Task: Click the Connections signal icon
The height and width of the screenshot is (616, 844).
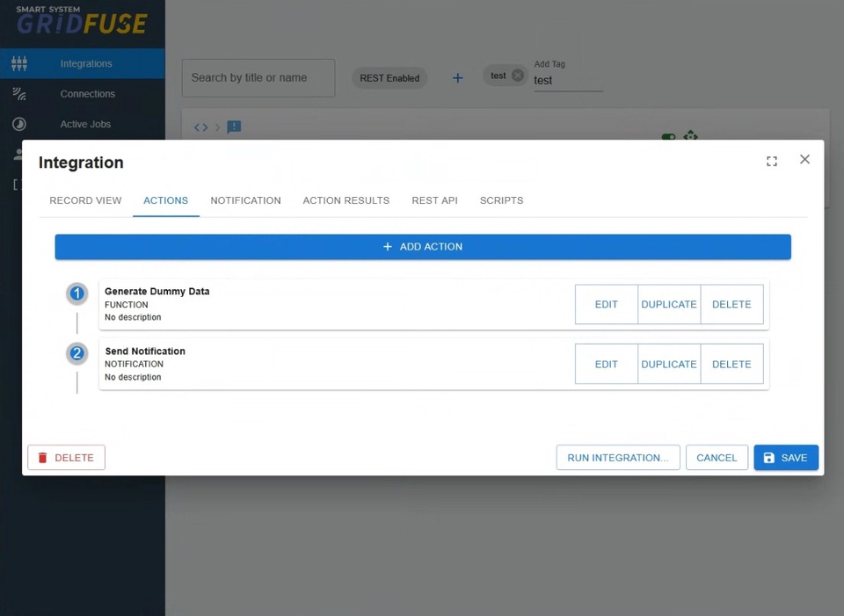Action: click(x=18, y=94)
